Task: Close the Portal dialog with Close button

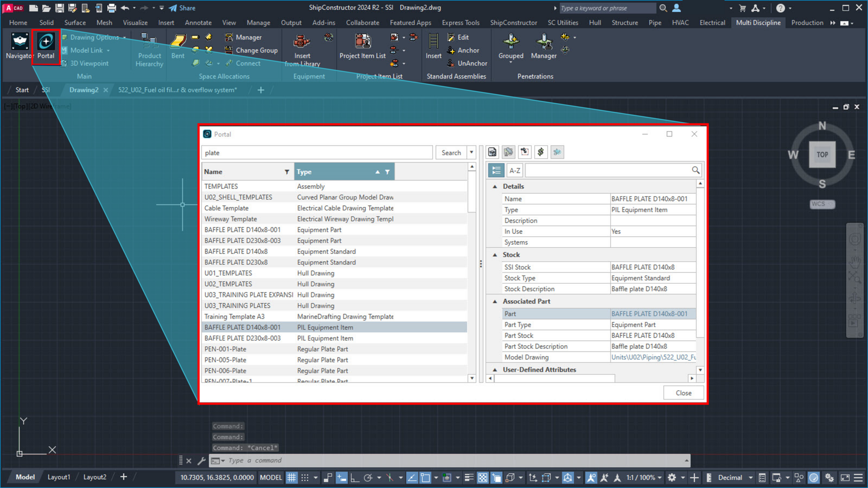Action: 683,393
